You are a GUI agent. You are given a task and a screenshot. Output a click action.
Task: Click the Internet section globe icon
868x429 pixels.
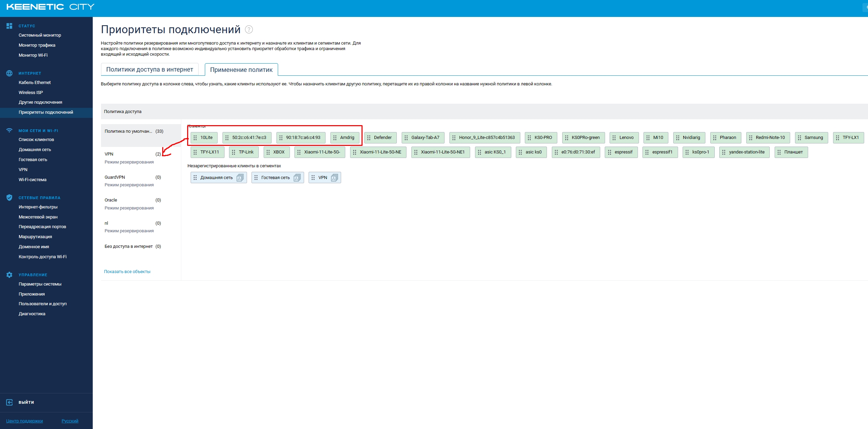(9, 73)
